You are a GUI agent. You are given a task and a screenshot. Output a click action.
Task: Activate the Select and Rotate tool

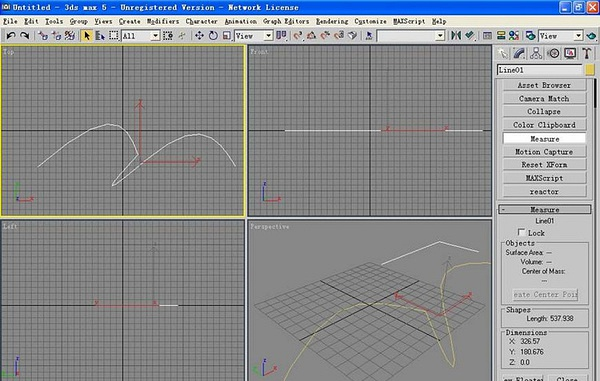click(x=213, y=36)
